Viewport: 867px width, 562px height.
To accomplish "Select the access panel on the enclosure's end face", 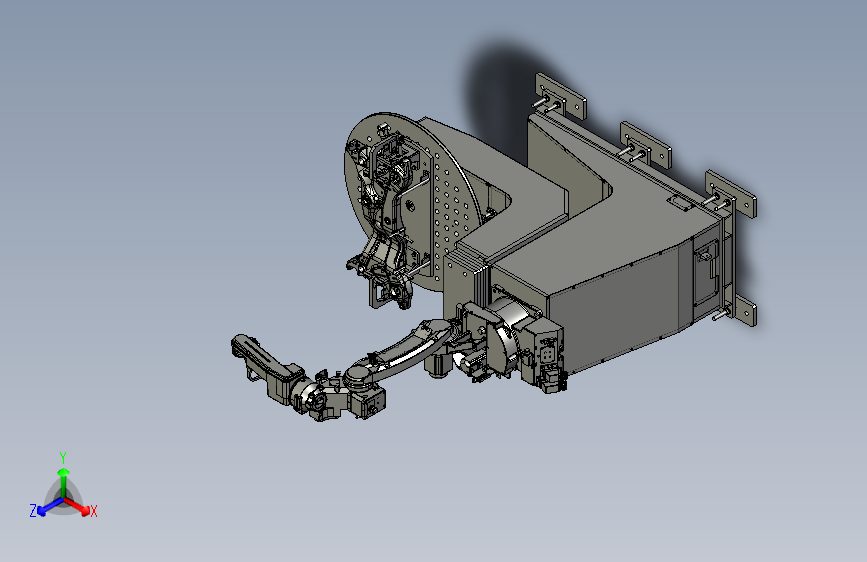I will [x=706, y=273].
